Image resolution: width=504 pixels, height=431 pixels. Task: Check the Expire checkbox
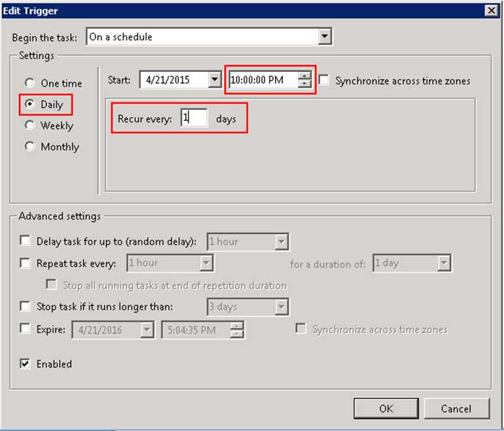coord(25,328)
